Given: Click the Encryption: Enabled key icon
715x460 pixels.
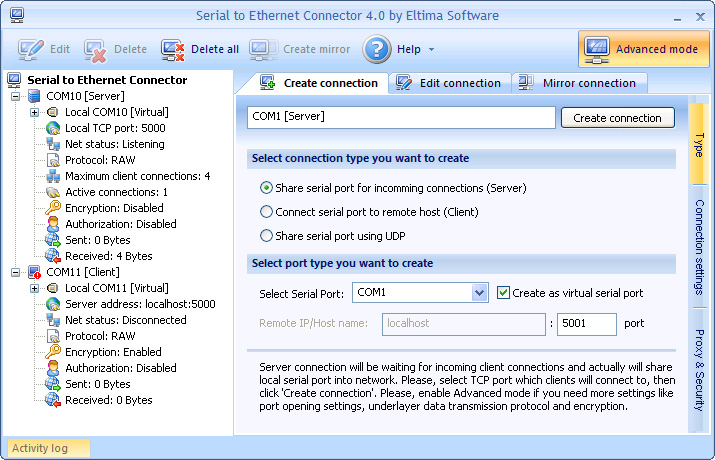Looking at the screenshot, I should click(53, 352).
